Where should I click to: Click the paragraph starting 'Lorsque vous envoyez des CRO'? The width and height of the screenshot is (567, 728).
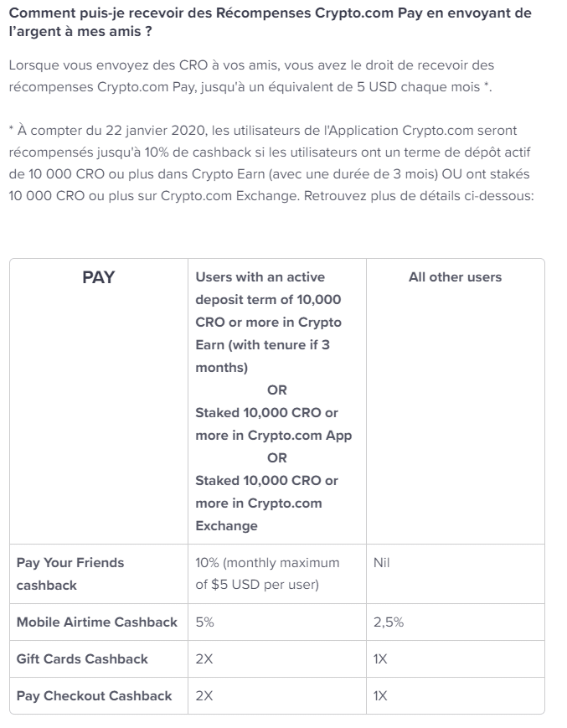pos(251,75)
